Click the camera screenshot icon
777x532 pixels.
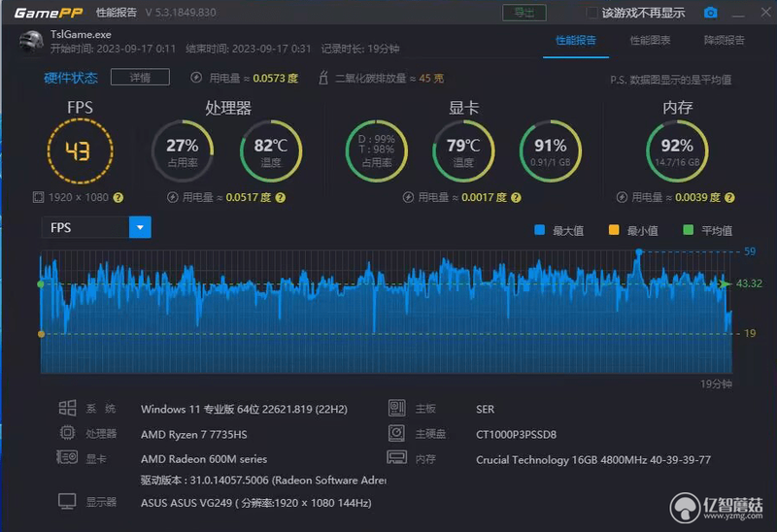(710, 13)
